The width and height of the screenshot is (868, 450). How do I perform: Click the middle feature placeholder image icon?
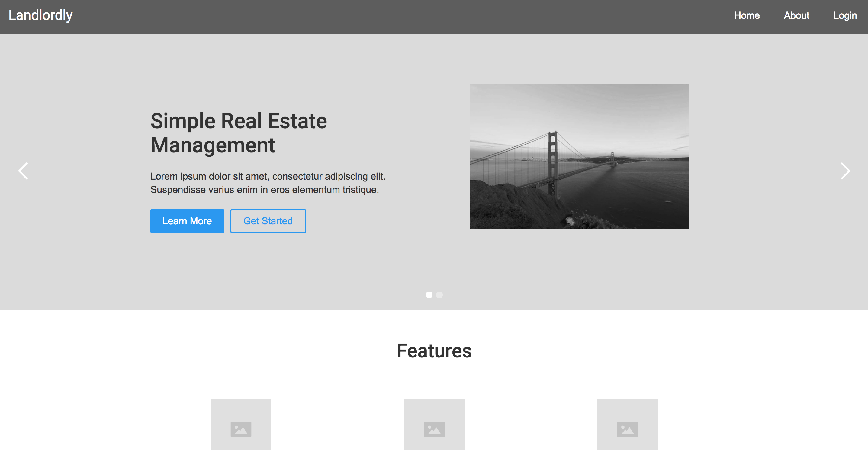[x=434, y=429]
